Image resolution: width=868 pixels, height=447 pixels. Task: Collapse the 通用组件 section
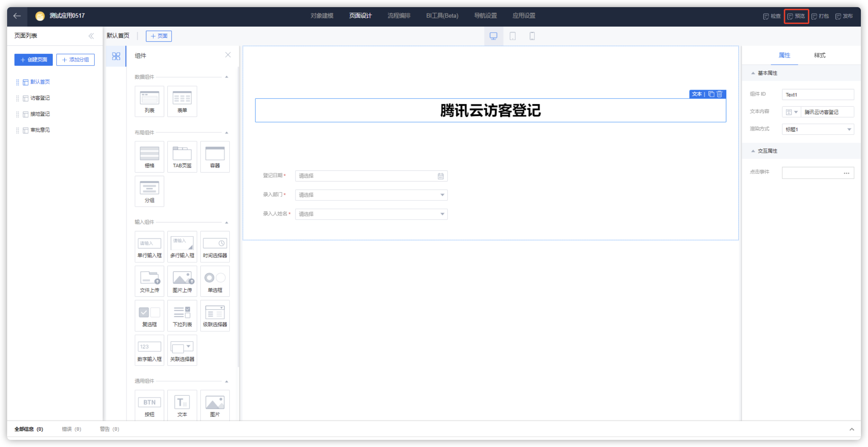pyautogui.click(x=226, y=381)
